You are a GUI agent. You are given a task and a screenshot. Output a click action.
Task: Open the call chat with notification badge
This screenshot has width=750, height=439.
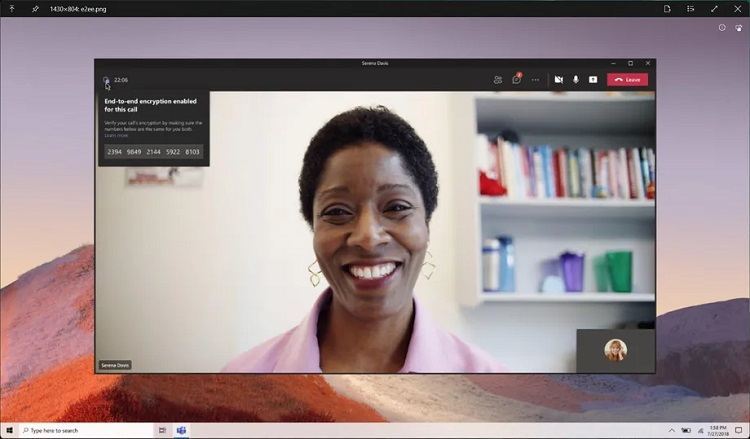[x=516, y=79]
